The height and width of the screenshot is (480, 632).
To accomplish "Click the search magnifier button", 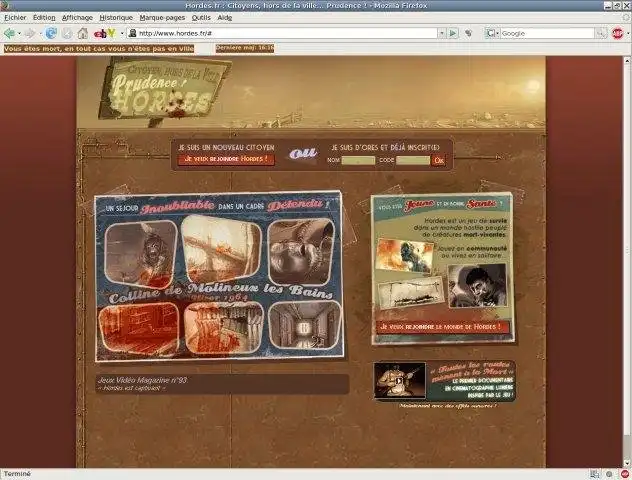I will [601, 33].
